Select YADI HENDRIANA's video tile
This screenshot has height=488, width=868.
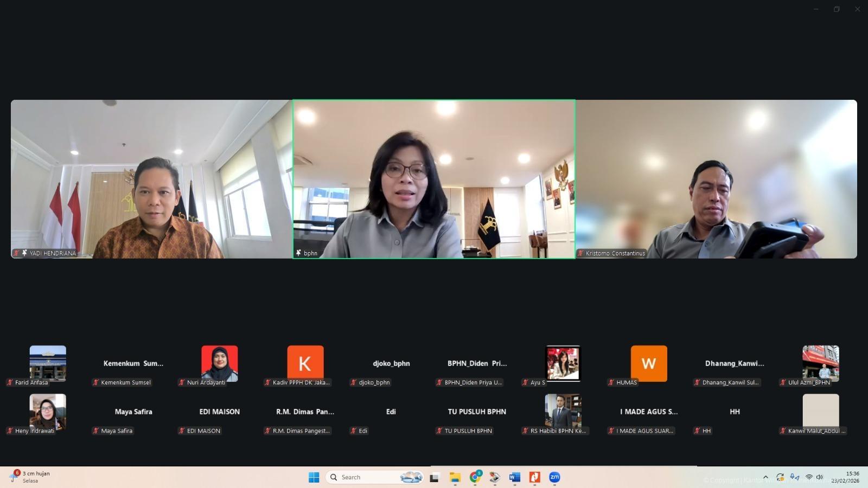tap(151, 179)
